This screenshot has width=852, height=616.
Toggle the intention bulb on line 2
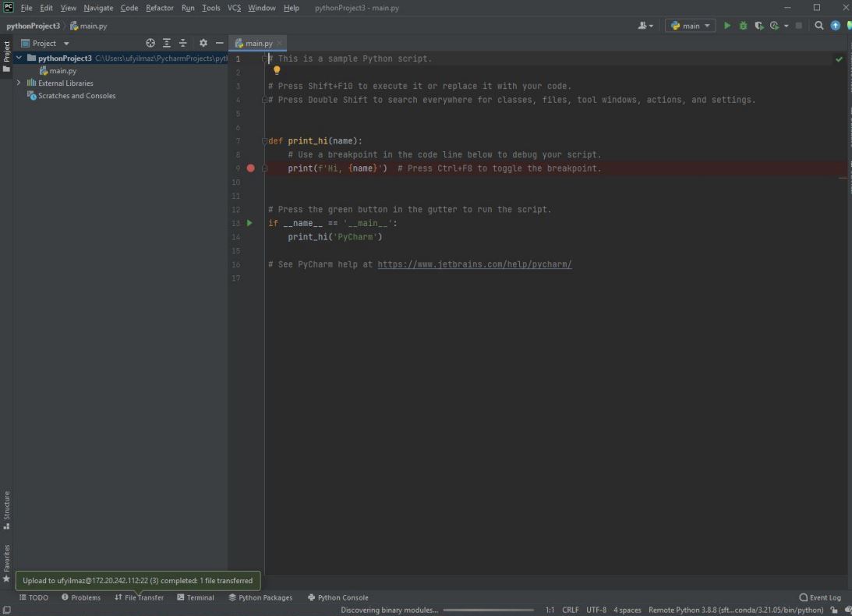277,70
